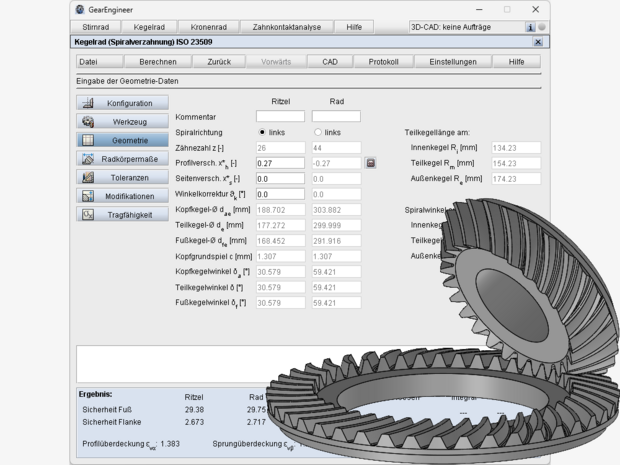Click the Berechnen button
The height and width of the screenshot is (465, 620).
pyautogui.click(x=158, y=62)
